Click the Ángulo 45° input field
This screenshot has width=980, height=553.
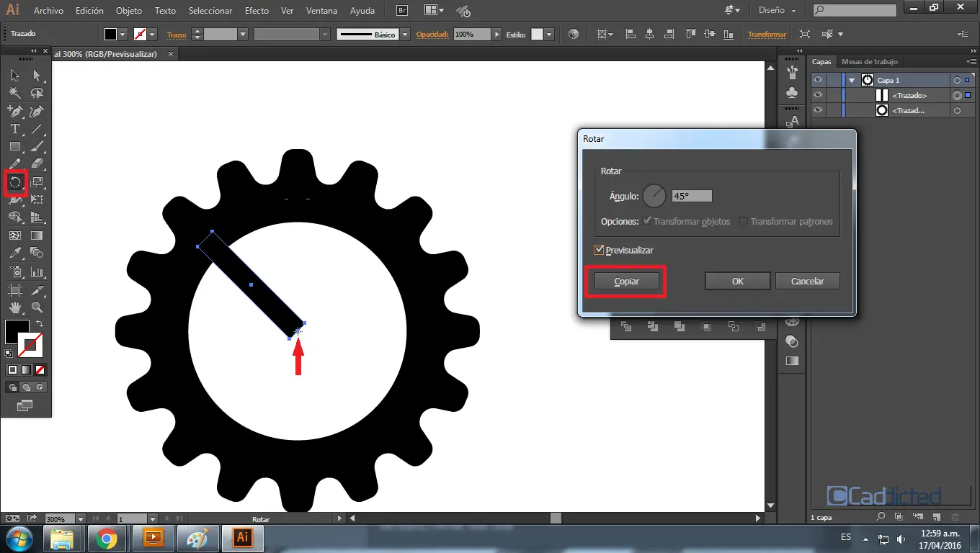point(692,196)
